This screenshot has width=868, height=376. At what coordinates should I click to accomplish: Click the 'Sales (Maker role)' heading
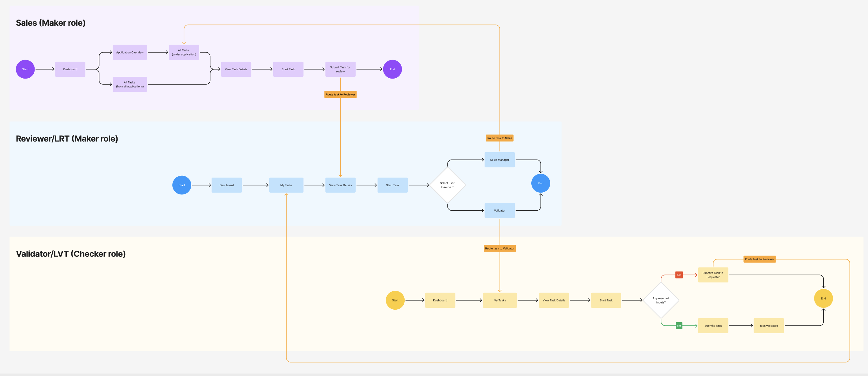(x=51, y=23)
